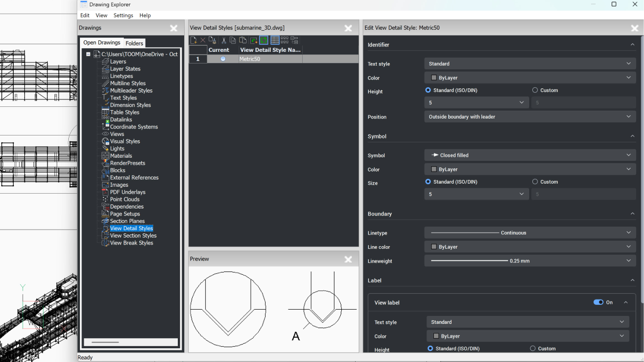Click the icon beside Layers in the tree
This screenshot has height=362, width=644.
[105, 62]
